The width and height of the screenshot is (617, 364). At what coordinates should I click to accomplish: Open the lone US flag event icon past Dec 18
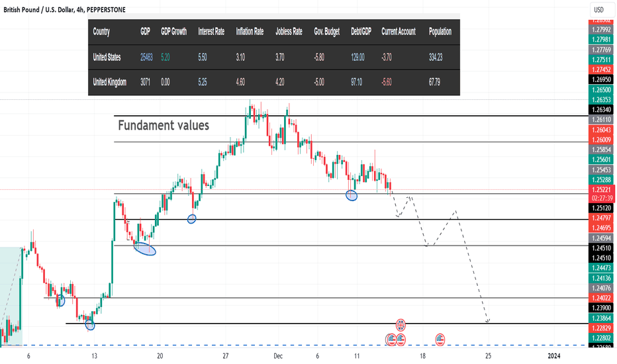pyautogui.click(x=440, y=340)
